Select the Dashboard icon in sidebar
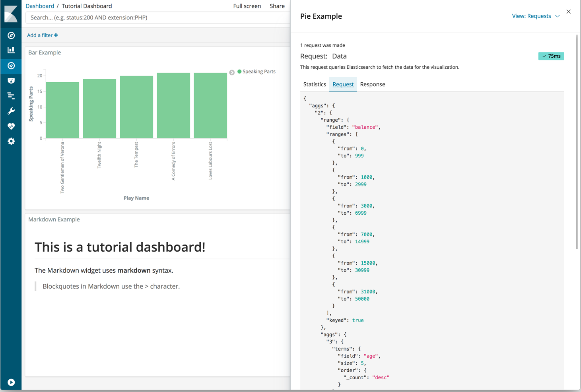This screenshot has height=392, width=581. (x=11, y=66)
